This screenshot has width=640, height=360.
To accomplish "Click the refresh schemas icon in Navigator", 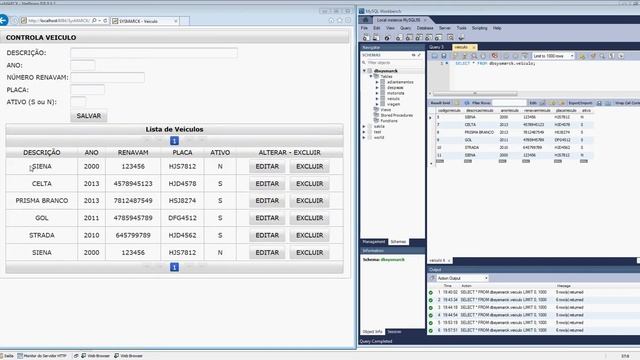I will click(413, 55).
